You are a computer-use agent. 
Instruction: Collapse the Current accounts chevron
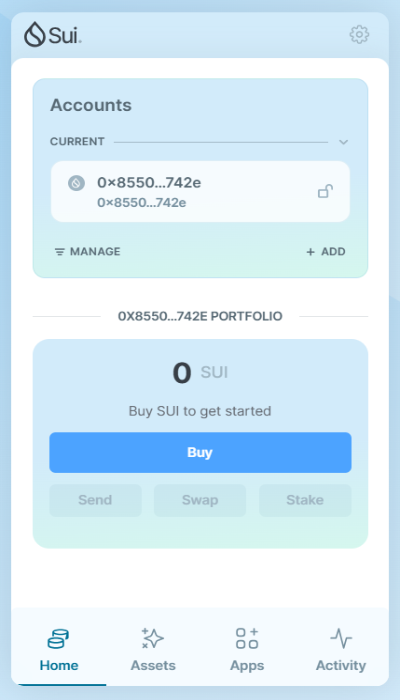[343, 142]
